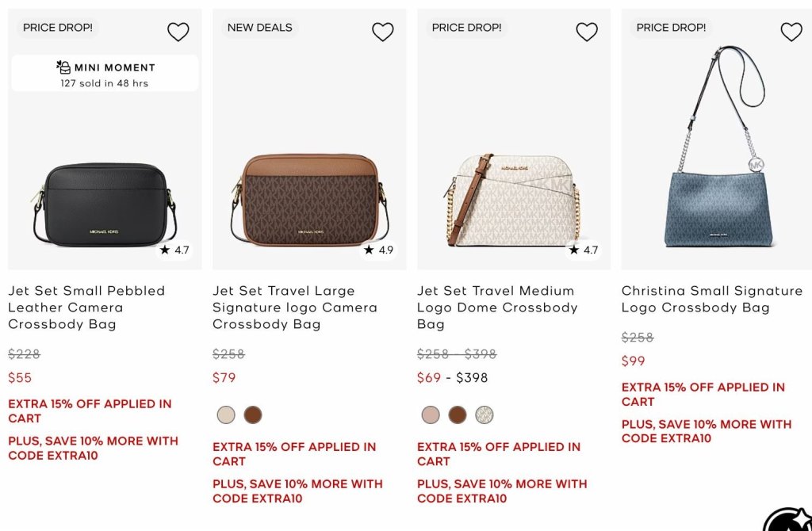
Task: Choose the pink swatch for Dome Crossbody bag
Action: (431, 415)
